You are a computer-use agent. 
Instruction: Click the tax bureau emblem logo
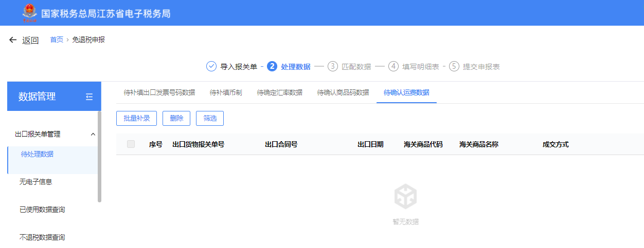pyautogui.click(x=29, y=13)
